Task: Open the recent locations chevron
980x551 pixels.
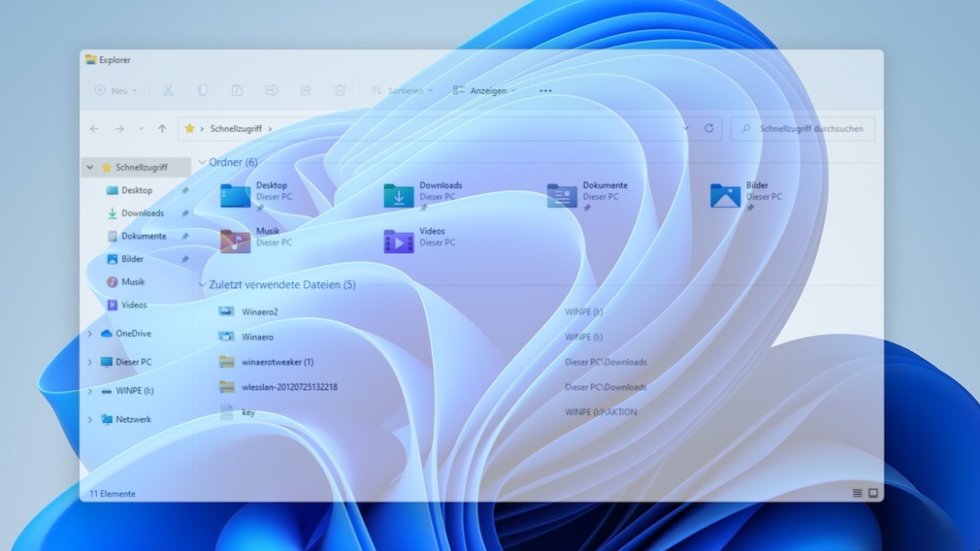Action: coord(142,129)
